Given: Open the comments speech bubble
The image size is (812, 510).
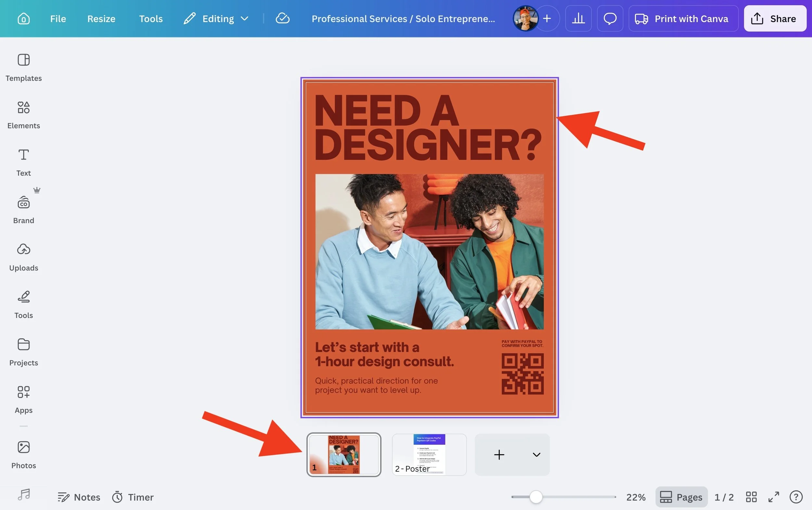Looking at the screenshot, I should click(610, 19).
